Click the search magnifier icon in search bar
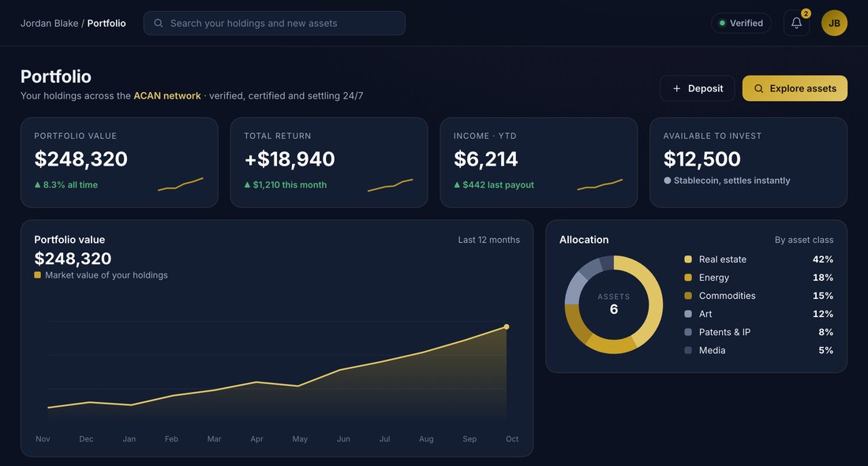Image resolution: width=868 pixels, height=466 pixels. [159, 23]
